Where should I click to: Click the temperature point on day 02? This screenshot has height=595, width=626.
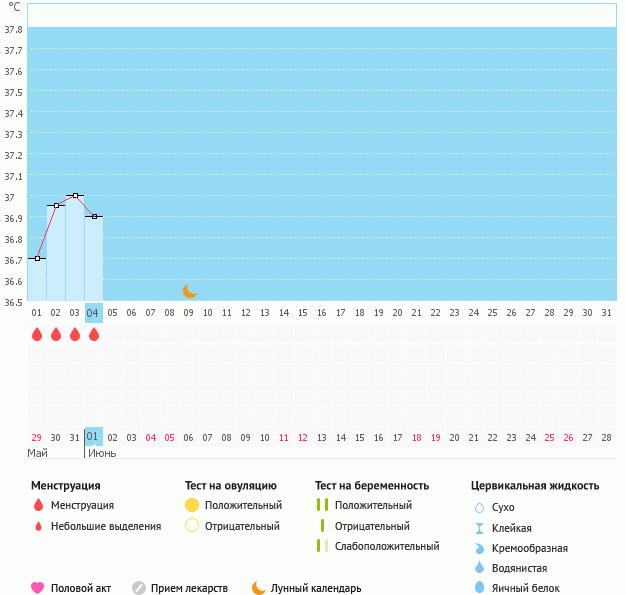(x=56, y=205)
